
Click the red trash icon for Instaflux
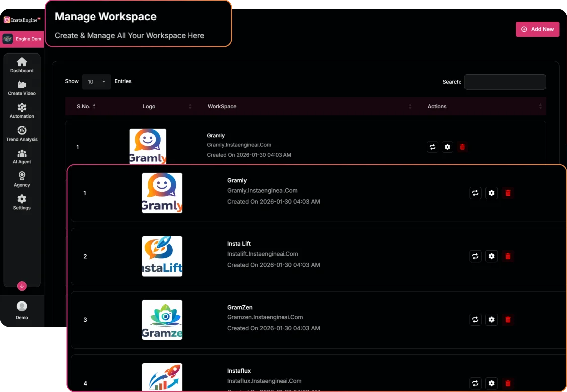(x=508, y=383)
